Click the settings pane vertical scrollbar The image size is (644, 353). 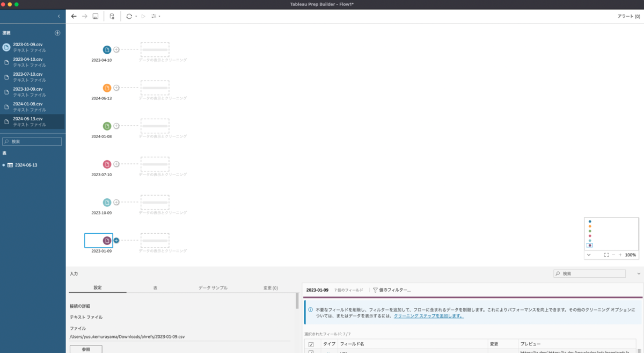pyautogui.click(x=297, y=301)
